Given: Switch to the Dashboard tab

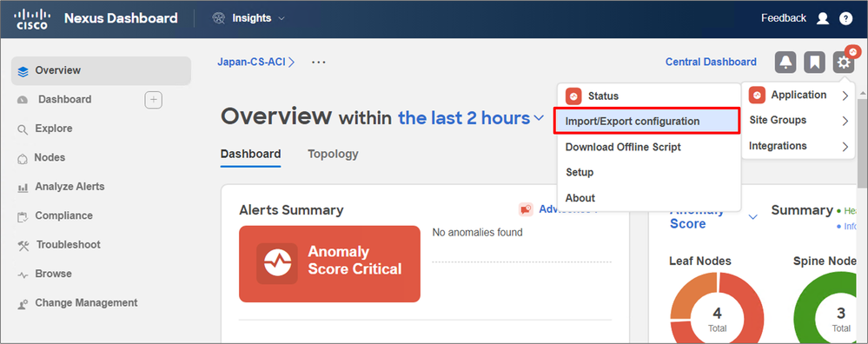Looking at the screenshot, I should 251,154.
